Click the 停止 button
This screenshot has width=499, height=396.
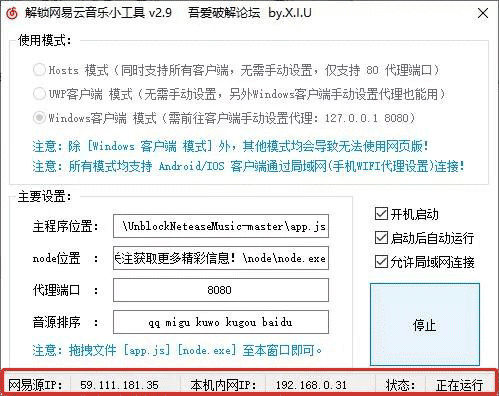pos(425,324)
